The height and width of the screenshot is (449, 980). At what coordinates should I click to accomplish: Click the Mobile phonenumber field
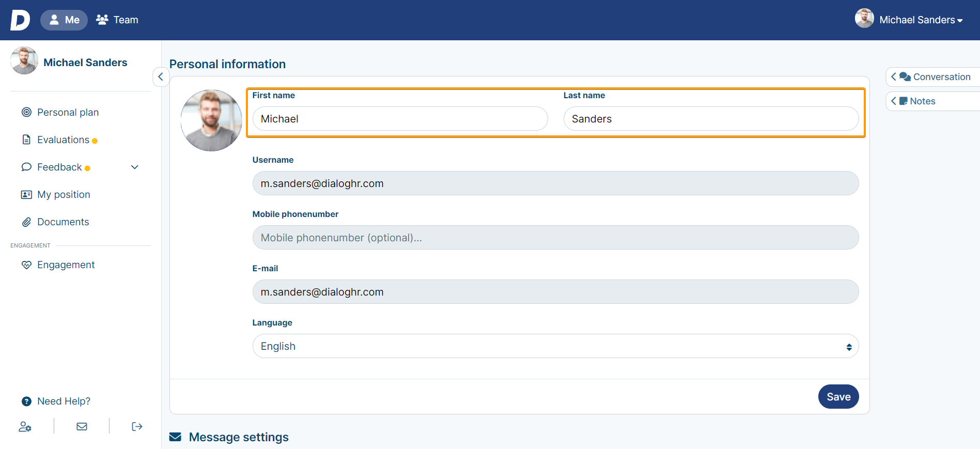555,238
